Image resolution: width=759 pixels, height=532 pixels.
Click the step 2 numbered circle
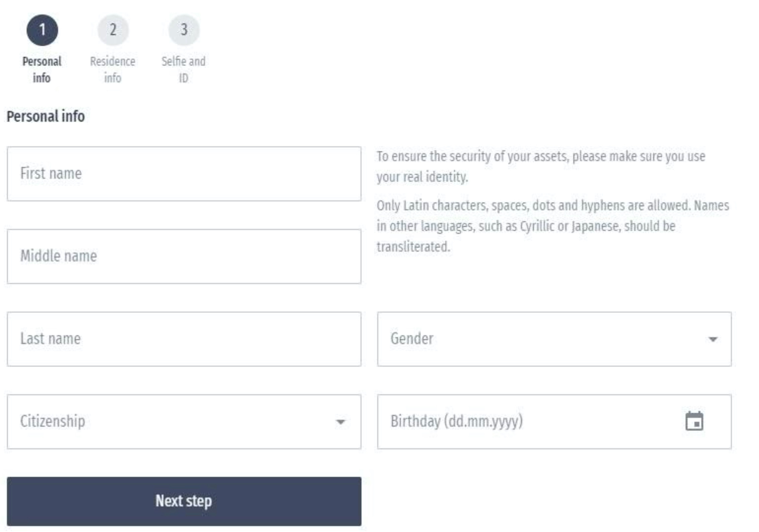tap(113, 30)
